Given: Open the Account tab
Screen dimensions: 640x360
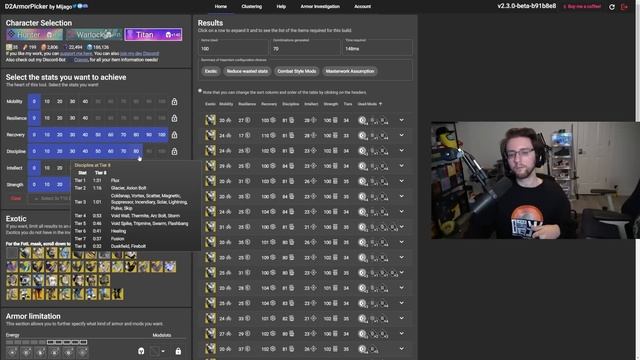Looking at the screenshot, I should pyautogui.click(x=362, y=7).
